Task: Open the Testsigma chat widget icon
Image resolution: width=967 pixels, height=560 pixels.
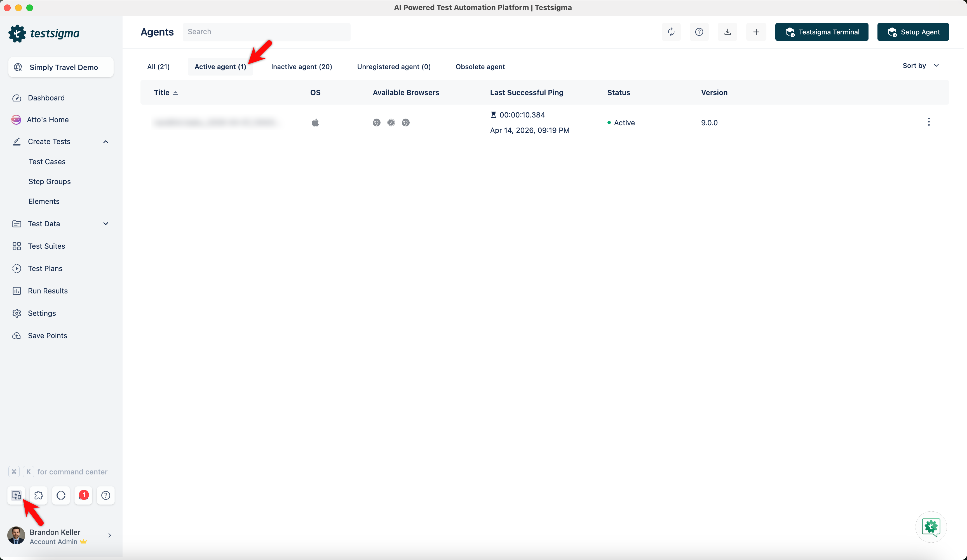Action: 931,527
